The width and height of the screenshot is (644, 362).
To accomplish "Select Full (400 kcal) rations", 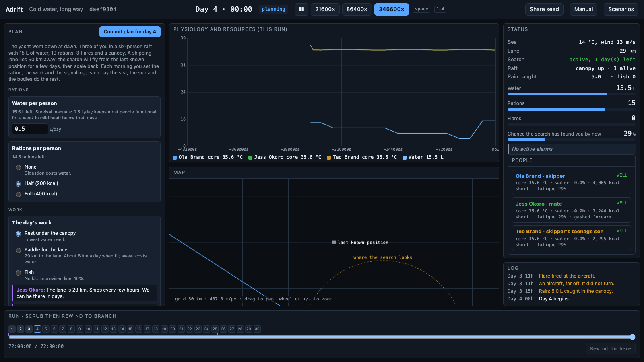I will (18, 194).
